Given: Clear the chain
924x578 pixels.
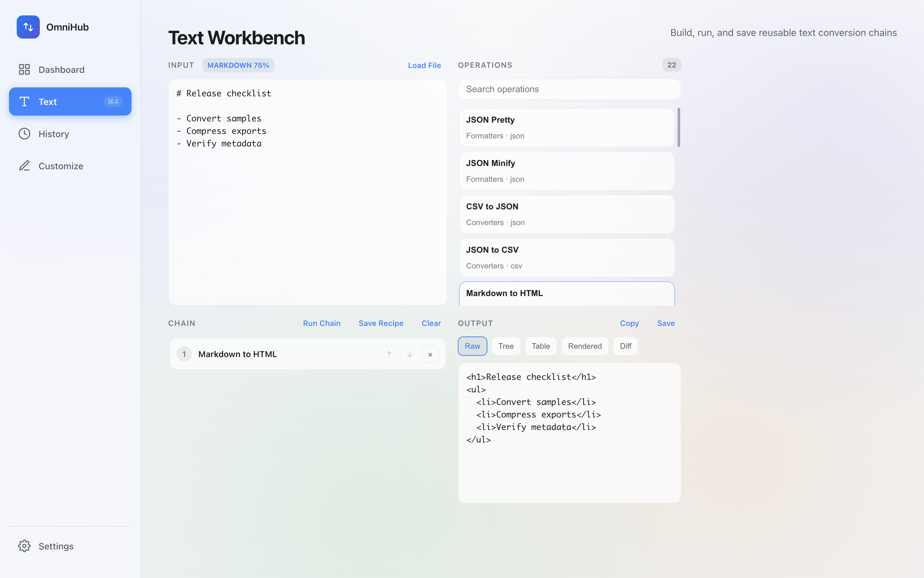Looking at the screenshot, I should [431, 323].
